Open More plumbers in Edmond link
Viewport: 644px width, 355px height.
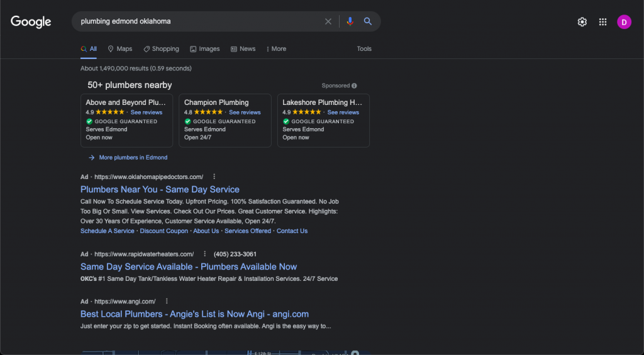[x=133, y=158]
